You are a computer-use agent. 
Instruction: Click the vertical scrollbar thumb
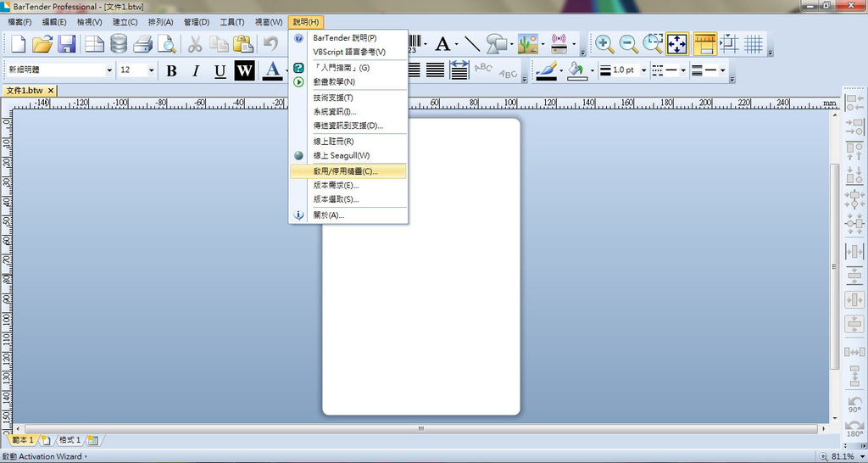[835, 267]
